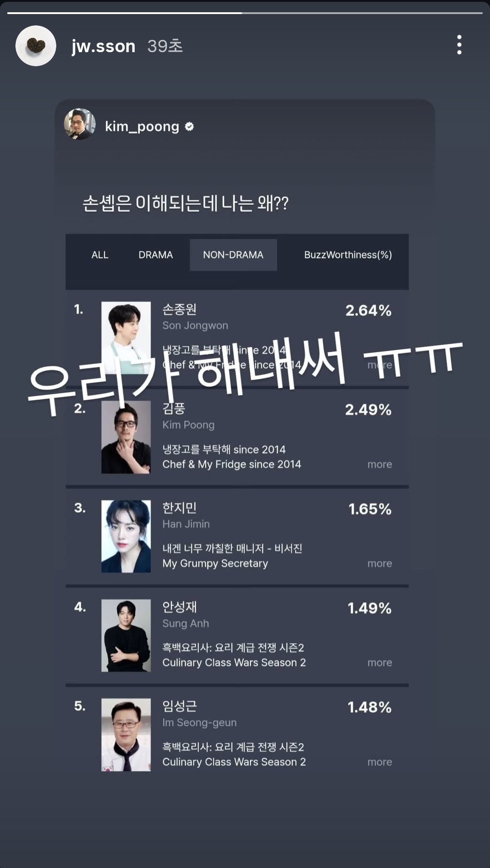Screen dimensions: 490x868
Task: Tap Han Jimin's photo thumbnail
Action: point(126,536)
